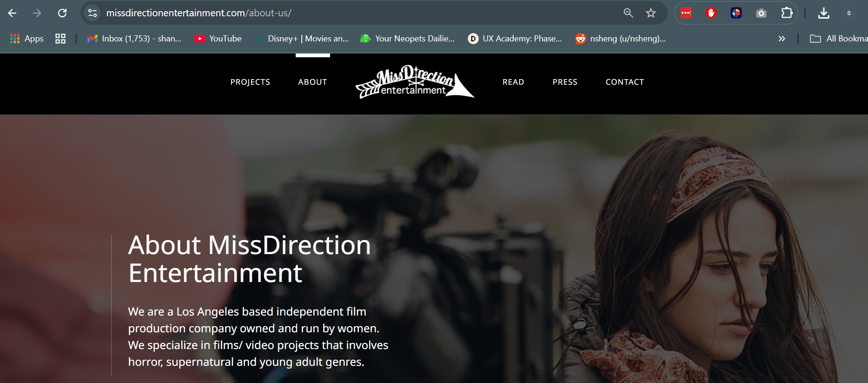Go back to the previous page
This screenshot has height=383, width=868.
coord(13,13)
